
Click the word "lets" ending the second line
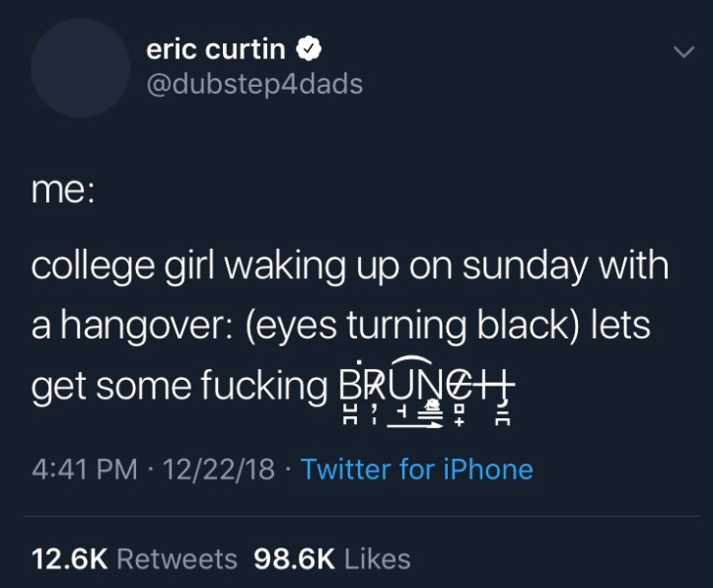pyautogui.click(x=619, y=326)
